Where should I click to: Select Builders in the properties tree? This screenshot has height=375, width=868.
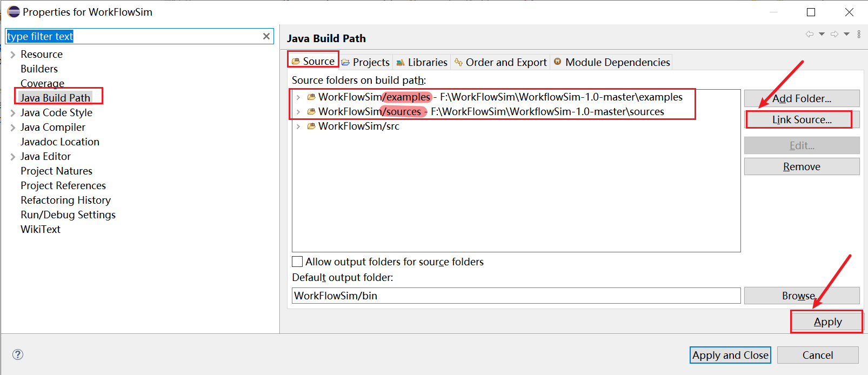coord(39,69)
